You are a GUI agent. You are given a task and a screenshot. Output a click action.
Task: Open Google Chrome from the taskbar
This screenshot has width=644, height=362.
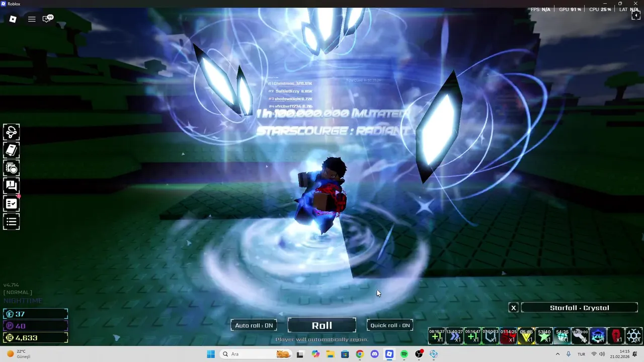(x=360, y=354)
